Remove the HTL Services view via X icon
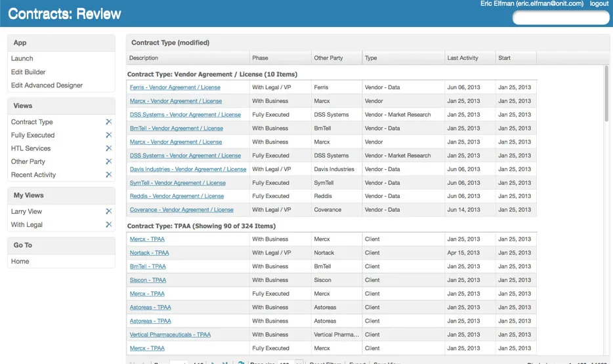The width and height of the screenshot is (613, 364). click(109, 148)
